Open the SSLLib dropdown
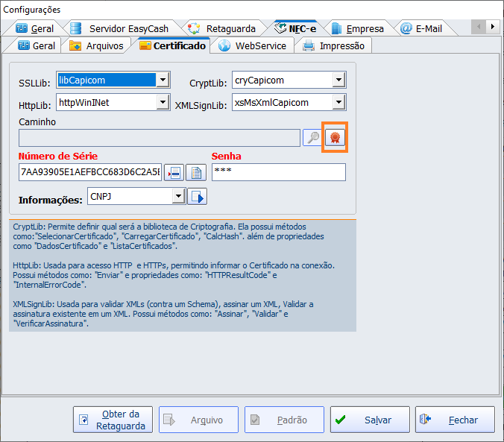 tap(163, 80)
